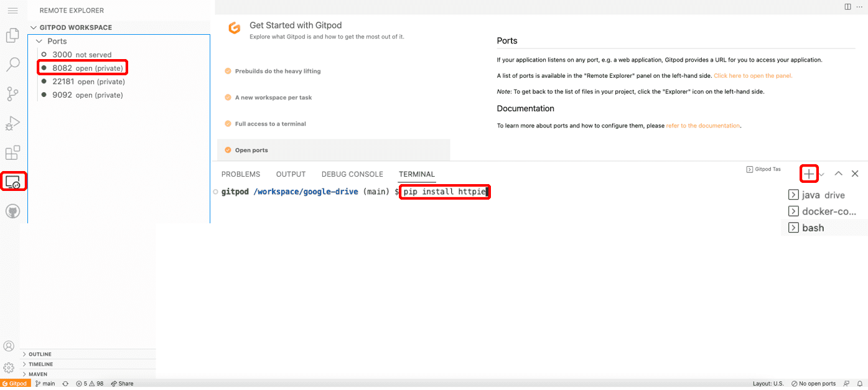Click the 'Get Started with Gitpod' heading
The width and height of the screenshot is (868, 390).
pyautogui.click(x=296, y=26)
